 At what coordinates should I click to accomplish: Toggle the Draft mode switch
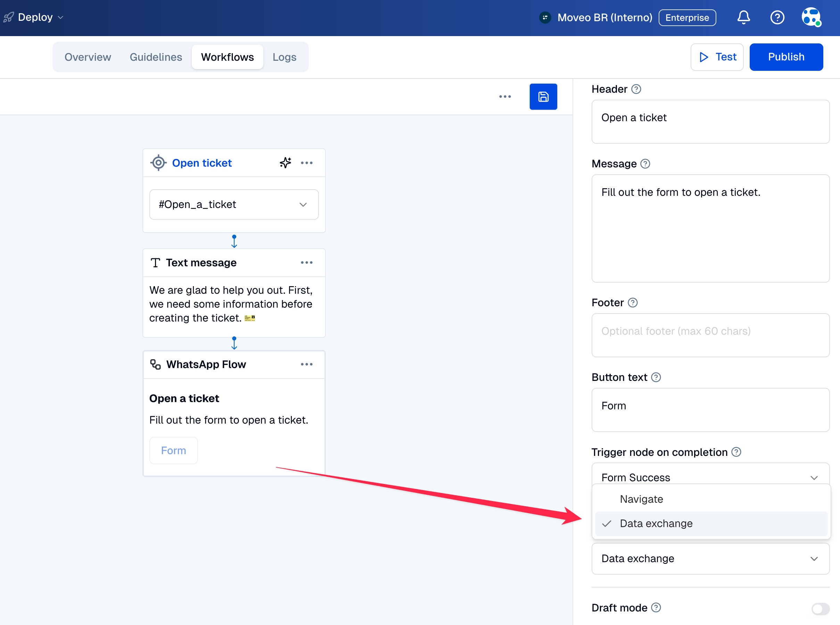coord(820,608)
